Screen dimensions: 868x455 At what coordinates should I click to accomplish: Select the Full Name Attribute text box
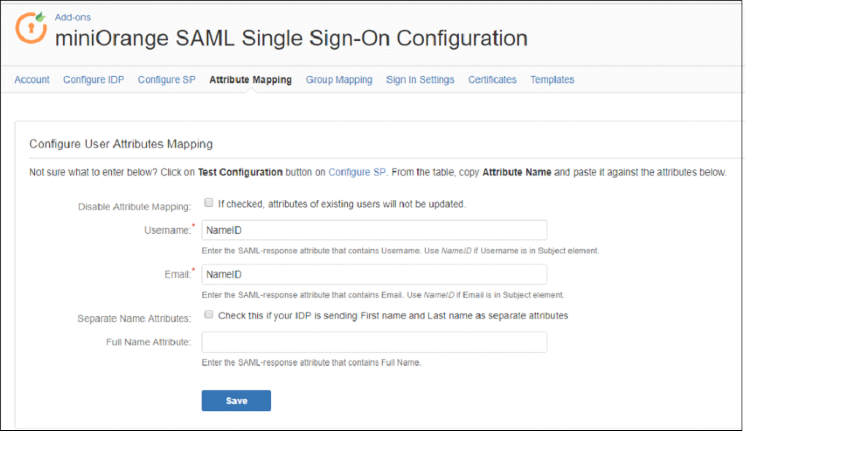click(x=374, y=342)
